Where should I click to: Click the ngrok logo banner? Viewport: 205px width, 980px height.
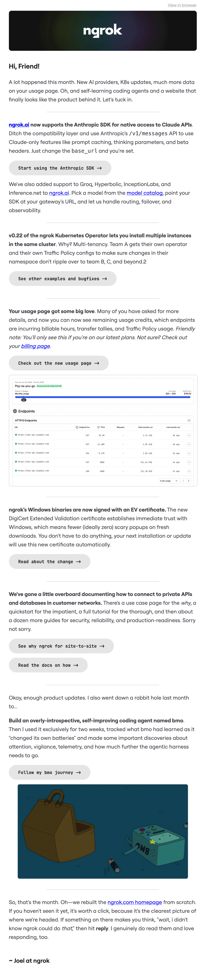(x=102, y=31)
